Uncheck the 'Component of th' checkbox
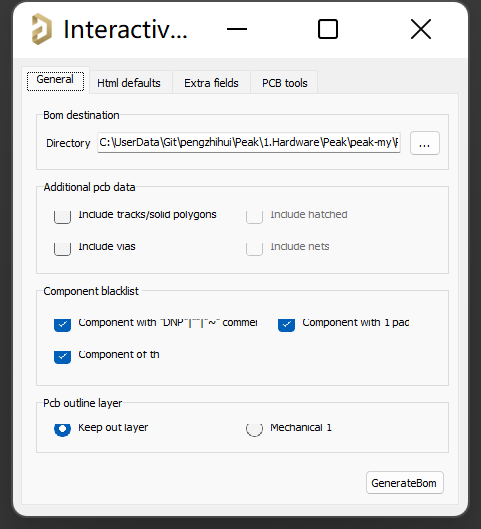Image resolution: width=481 pixels, height=529 pixels. [62, 356]
